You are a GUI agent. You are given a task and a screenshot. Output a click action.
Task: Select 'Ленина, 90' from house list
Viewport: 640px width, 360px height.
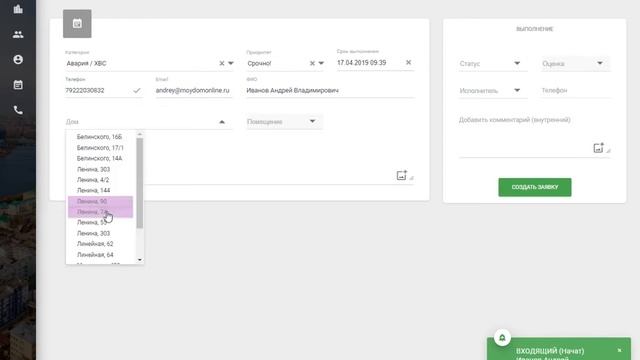click(x=100, y=201)
